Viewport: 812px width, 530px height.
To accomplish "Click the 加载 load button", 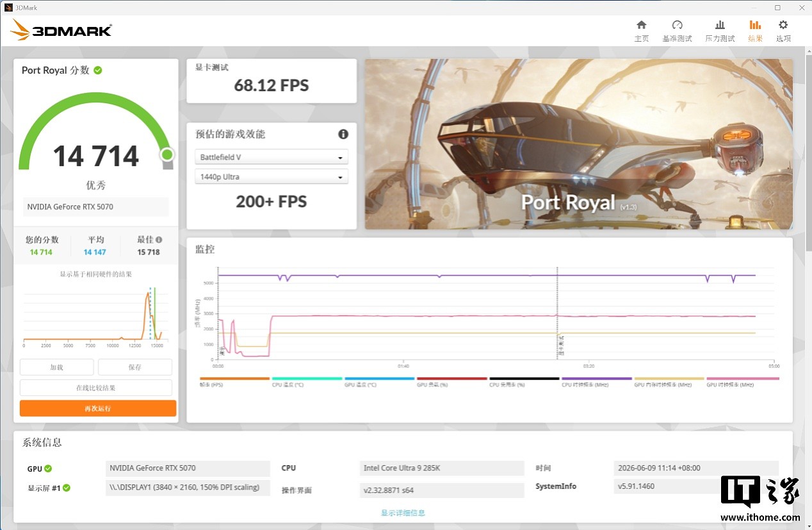I will point(57,367).
